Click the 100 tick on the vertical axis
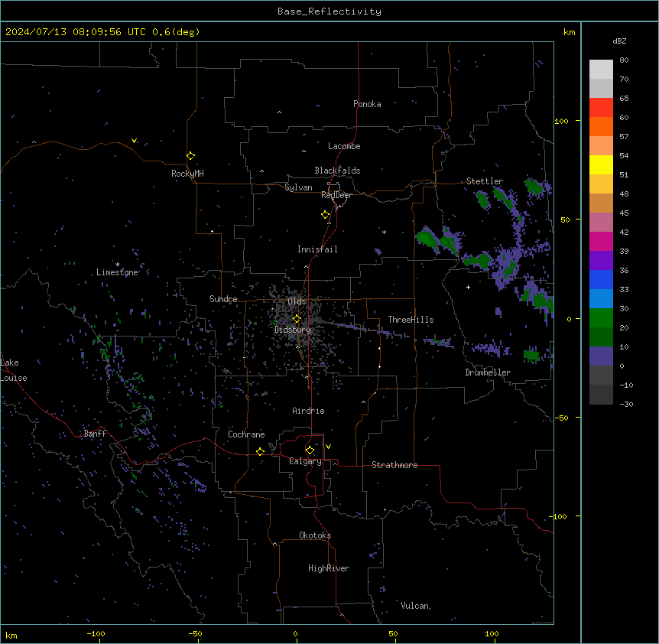659x644 pixels. pos(561,121)
